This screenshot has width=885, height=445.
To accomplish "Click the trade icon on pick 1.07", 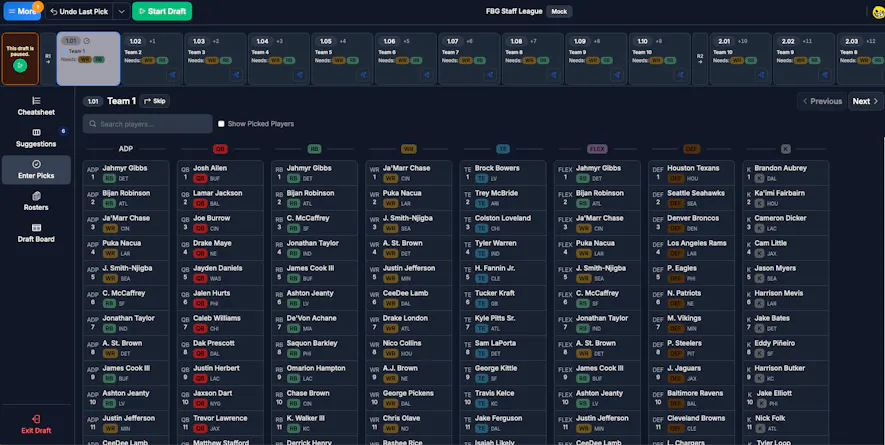I will [490, 75].
